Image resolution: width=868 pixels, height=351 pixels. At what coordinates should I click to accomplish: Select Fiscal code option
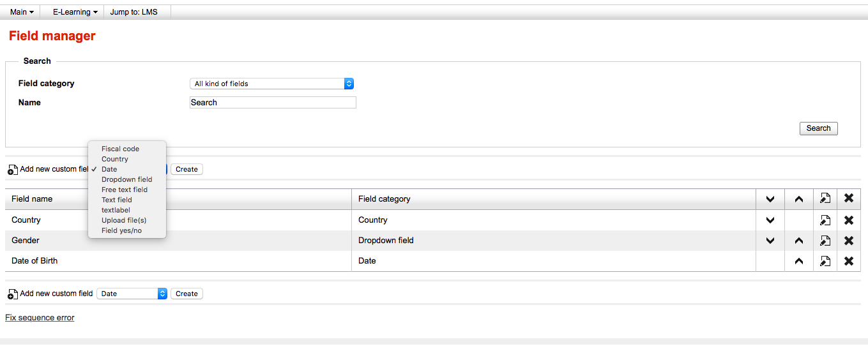[120, 149]
